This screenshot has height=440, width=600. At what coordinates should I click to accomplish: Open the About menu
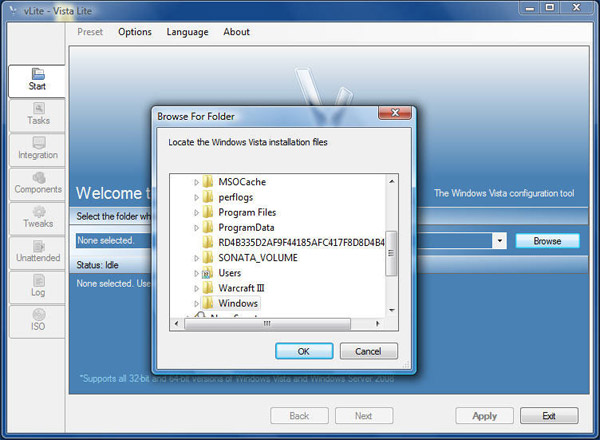click(x=236, y=32)
